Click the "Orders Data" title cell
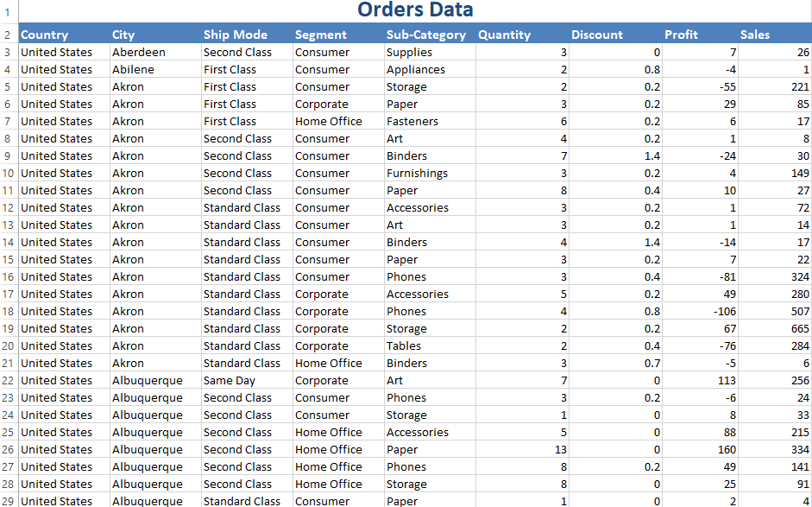The image size is (812, 507). pyautogui.click(x=415, y=10)
